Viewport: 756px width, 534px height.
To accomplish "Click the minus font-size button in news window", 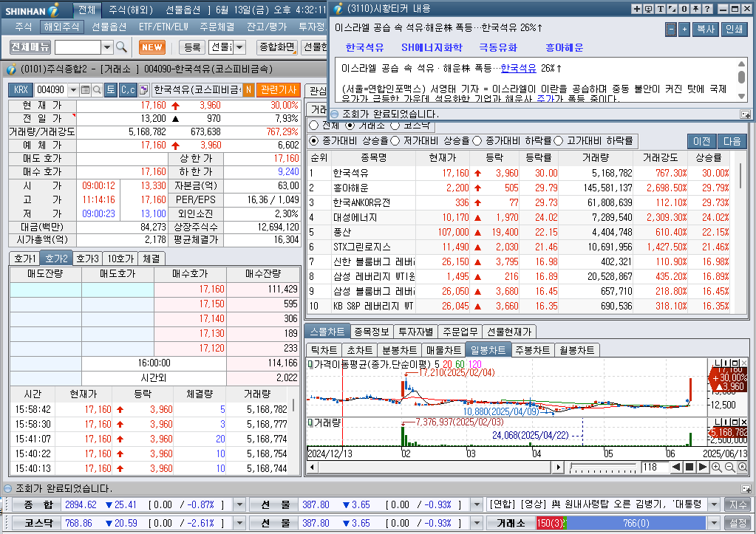I will point(671,29).
